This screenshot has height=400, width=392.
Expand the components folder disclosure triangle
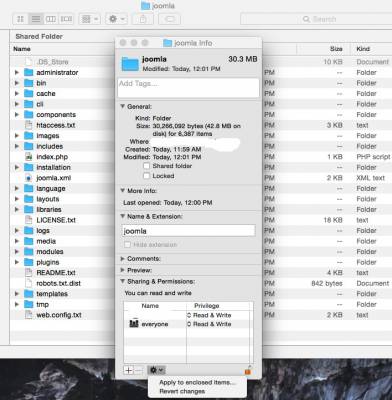(17, 115)
